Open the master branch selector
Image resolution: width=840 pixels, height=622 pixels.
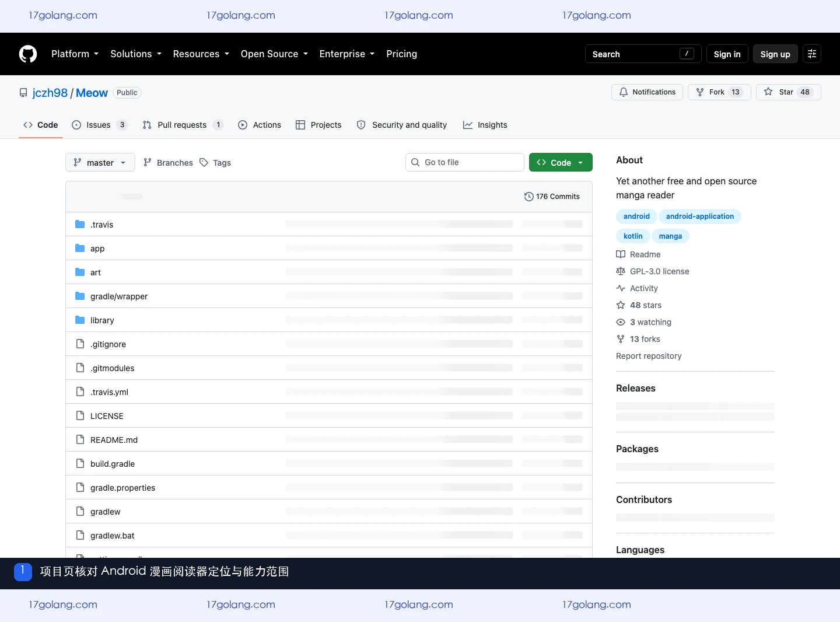(x=100, y=162)
